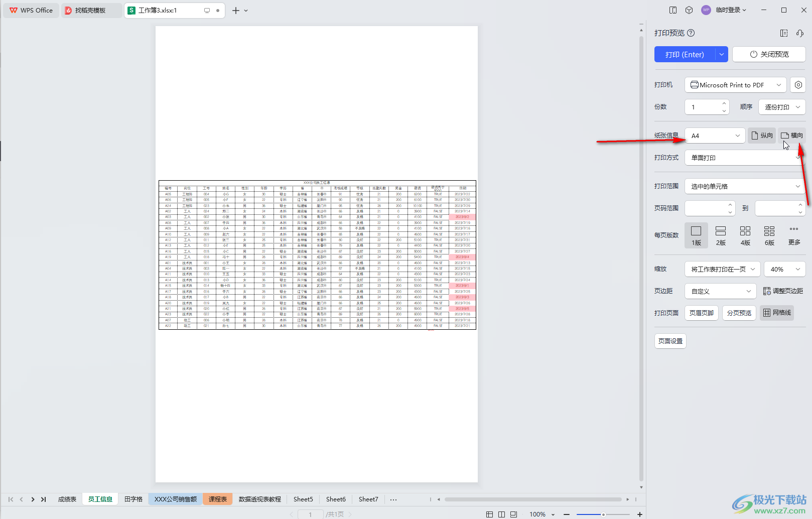
Task: Switch to page break view icon in status bar
Action: (x=513, y=514)
